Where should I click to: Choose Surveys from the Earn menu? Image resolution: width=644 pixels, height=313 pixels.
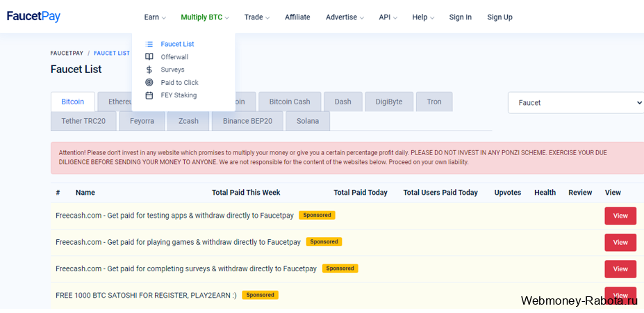pos(172,70)
